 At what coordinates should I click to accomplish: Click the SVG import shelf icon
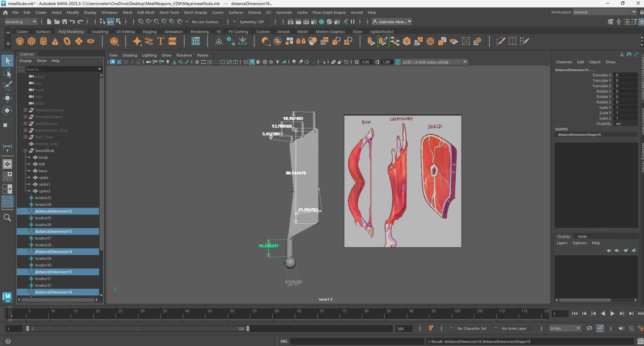(173, 41)
